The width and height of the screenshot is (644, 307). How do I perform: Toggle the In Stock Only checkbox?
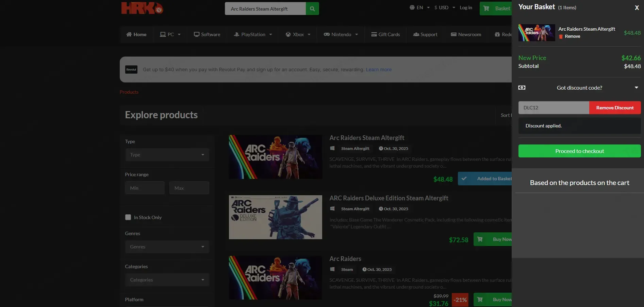pyautogui.click(x=128, y=217)
